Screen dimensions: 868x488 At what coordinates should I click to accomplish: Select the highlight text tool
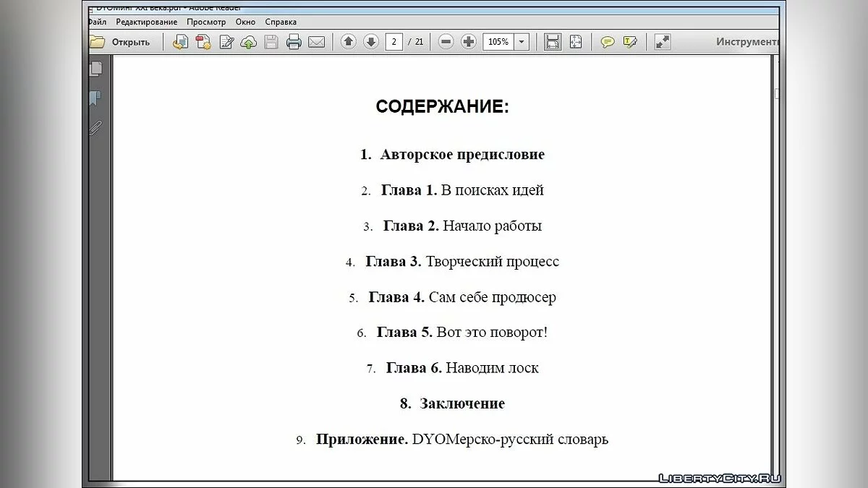click(630, 42)
